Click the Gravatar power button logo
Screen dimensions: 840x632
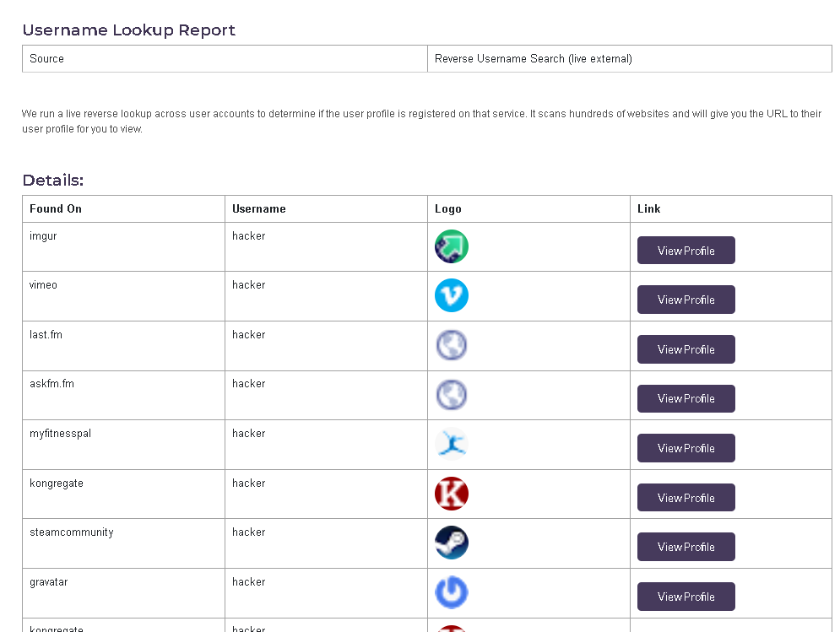[452, 592]
